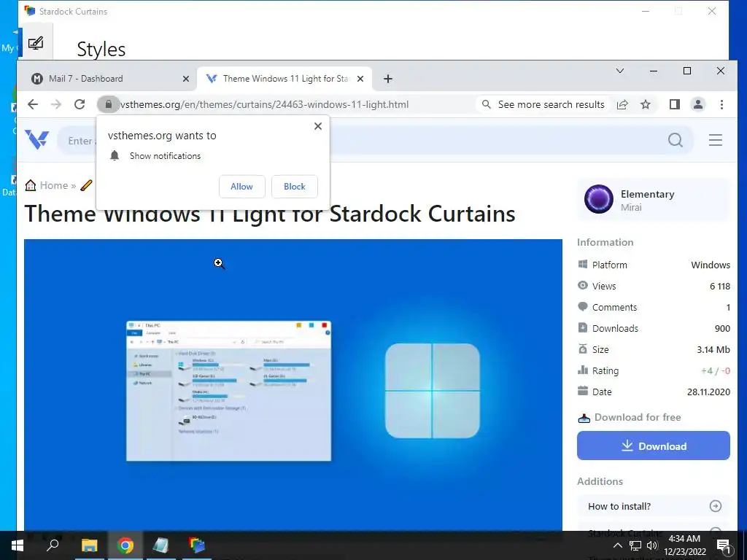
Task: Click the address bar URL
Action: (264, 104)
